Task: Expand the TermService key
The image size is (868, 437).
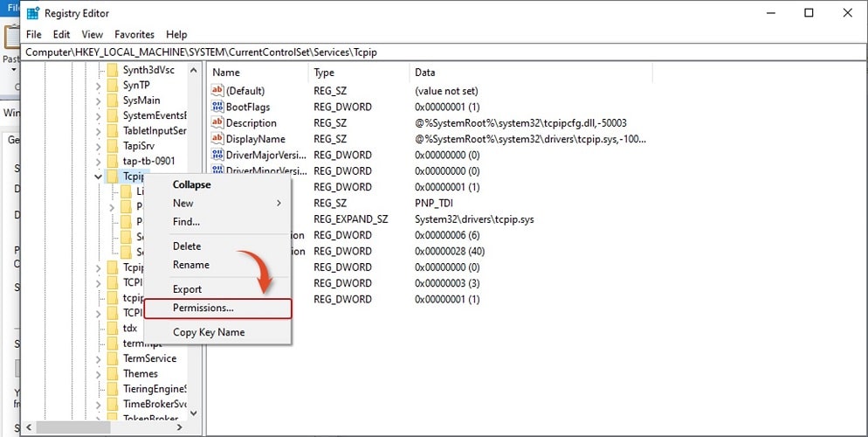Action: pyautogui.click(x=98, y=359)
